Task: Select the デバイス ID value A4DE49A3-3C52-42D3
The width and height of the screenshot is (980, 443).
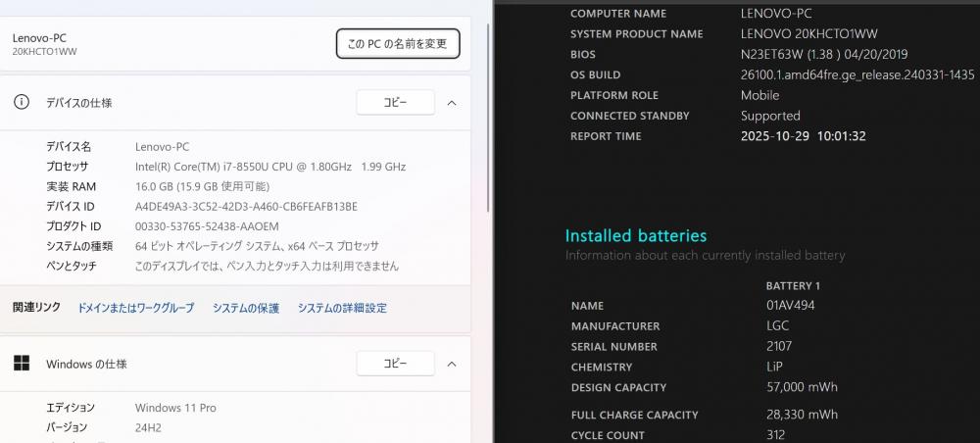Action: [246, 207]
